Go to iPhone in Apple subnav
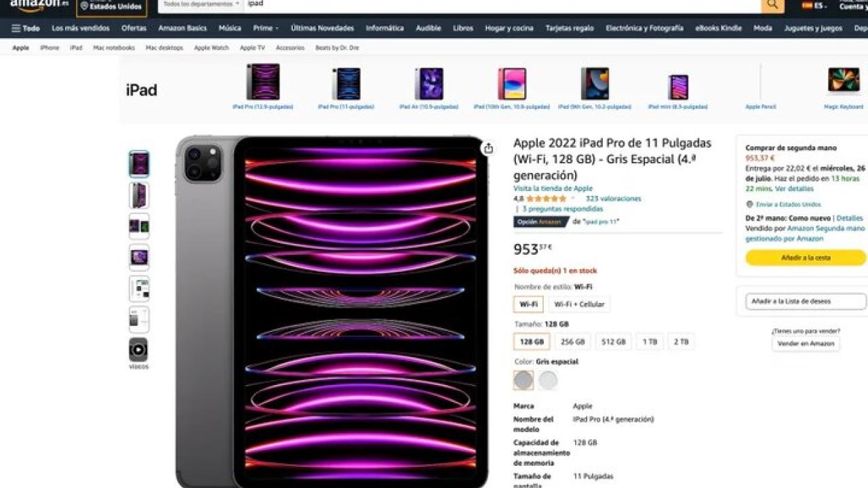This screenshot has height=488, width=868. (50, 48)
